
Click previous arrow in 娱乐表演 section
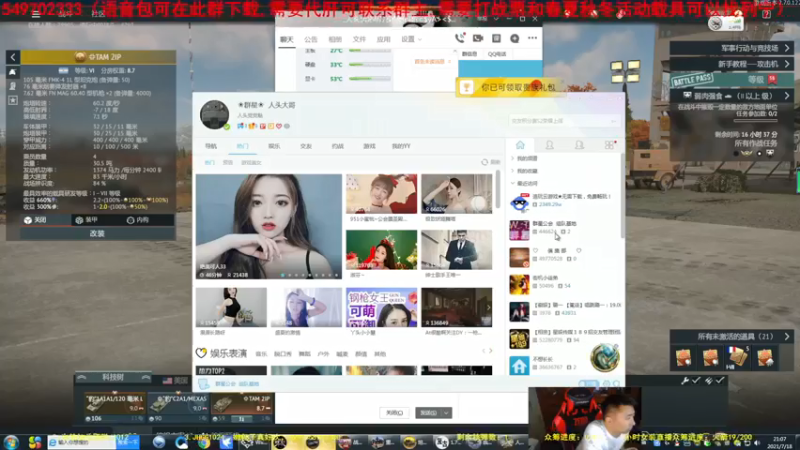pos(484,351)
